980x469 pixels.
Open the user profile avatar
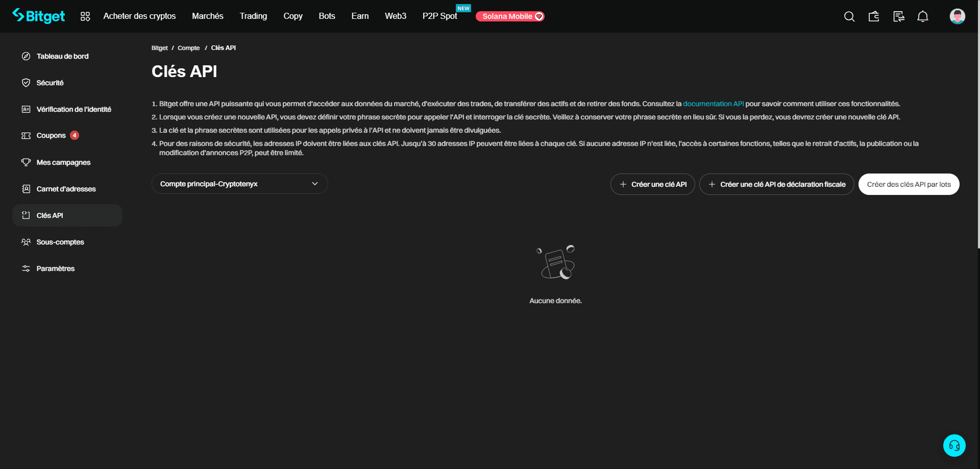(957, 16)
